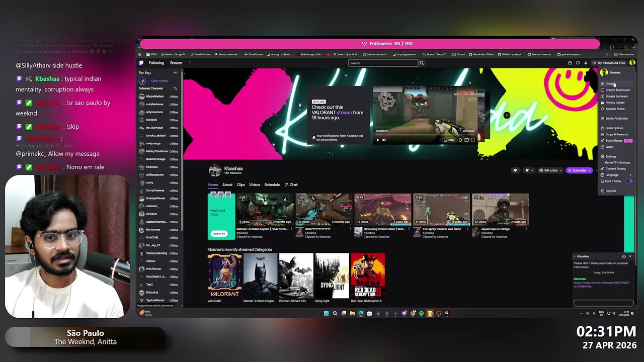Open Social Badge beta menu entry
644x362 pixels.
(x=615, y=140)
